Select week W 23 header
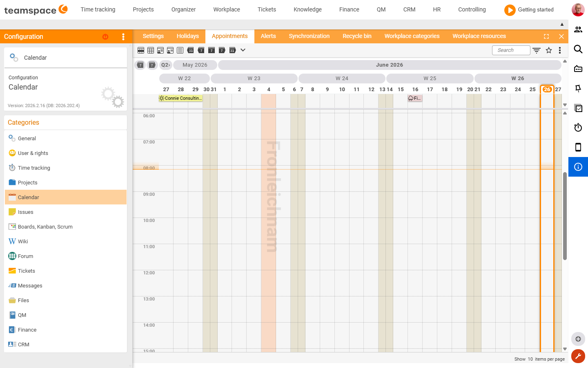588x368 pixels. click(254, 79)
